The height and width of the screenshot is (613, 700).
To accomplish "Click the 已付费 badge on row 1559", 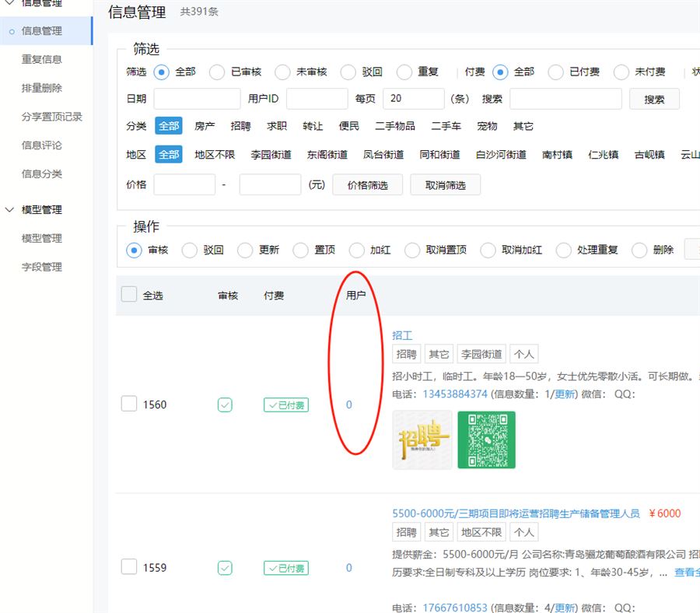I will pos(285,568).
